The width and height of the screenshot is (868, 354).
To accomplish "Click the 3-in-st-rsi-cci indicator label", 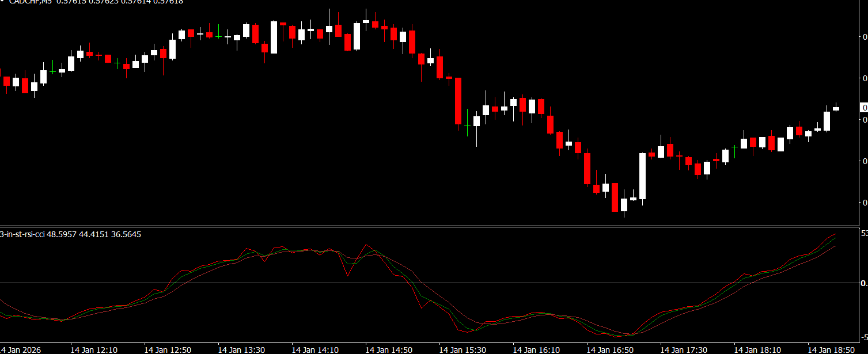I will coord(22,234).
